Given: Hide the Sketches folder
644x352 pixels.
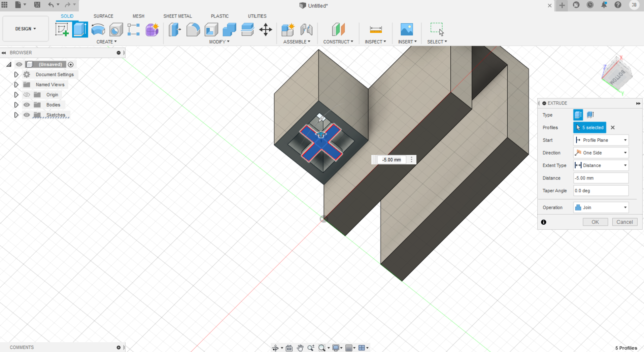Looking at the screenshot, I should click(x=27, y=115).
